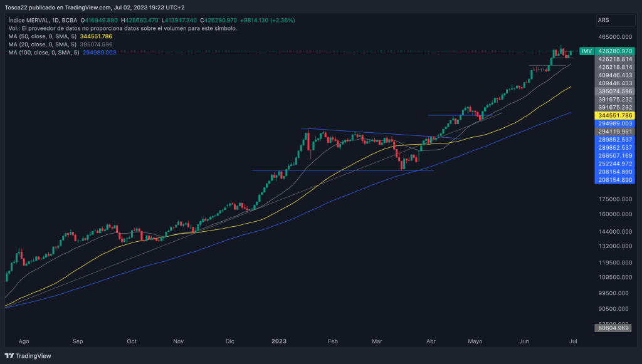Click the MA 50 indicator legend
The width and height of the screenshot is (642, 364).
pos(43,36)
